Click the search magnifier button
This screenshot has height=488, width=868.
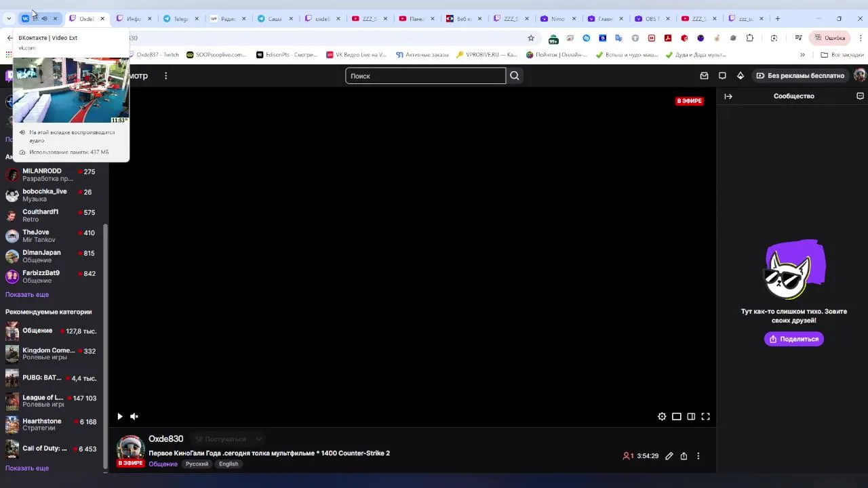click(x=515, y=76)
